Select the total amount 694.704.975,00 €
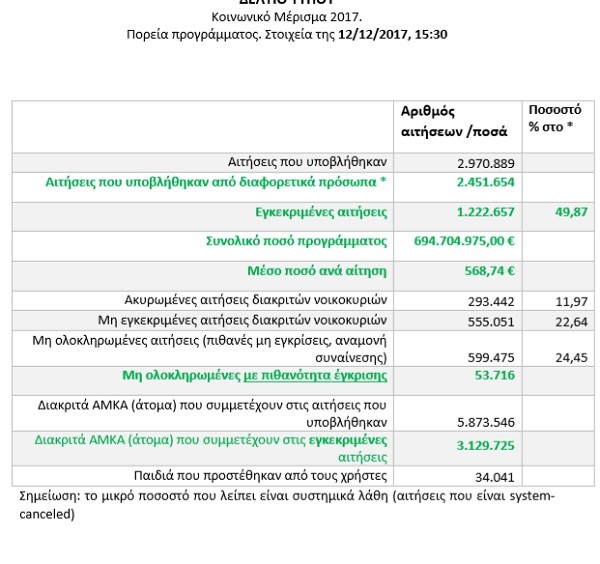This screenshot has height=564, width=600. point(464,241)
